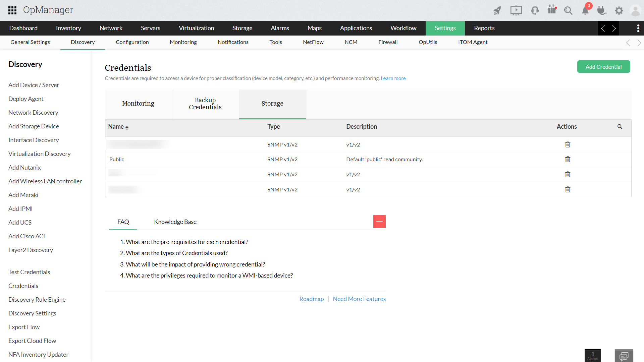Click the rocket quick-launch icon
The height and width of the screenshot is (362, 644).
497,11
